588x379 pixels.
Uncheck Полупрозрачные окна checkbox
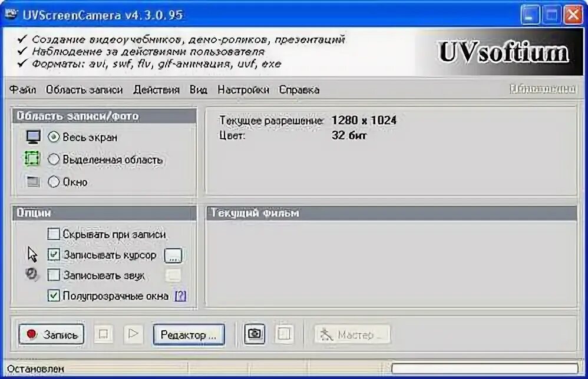(x=54, y=295)
